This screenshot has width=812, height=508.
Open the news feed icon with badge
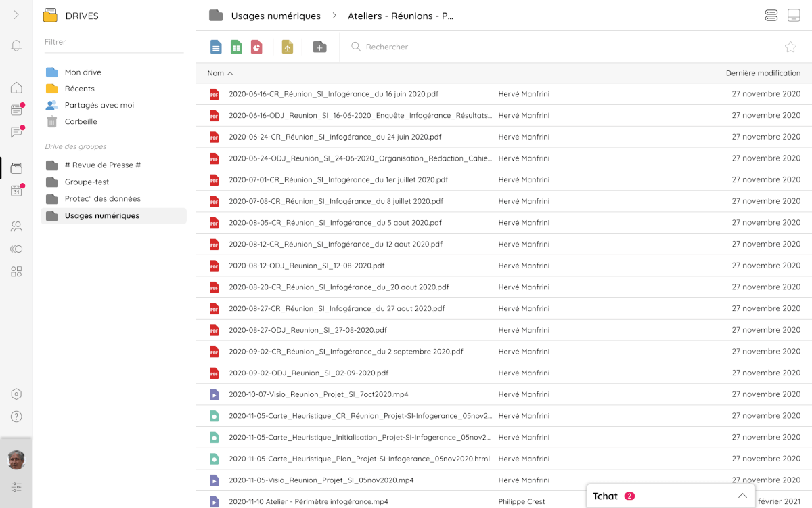click(16, 110)
